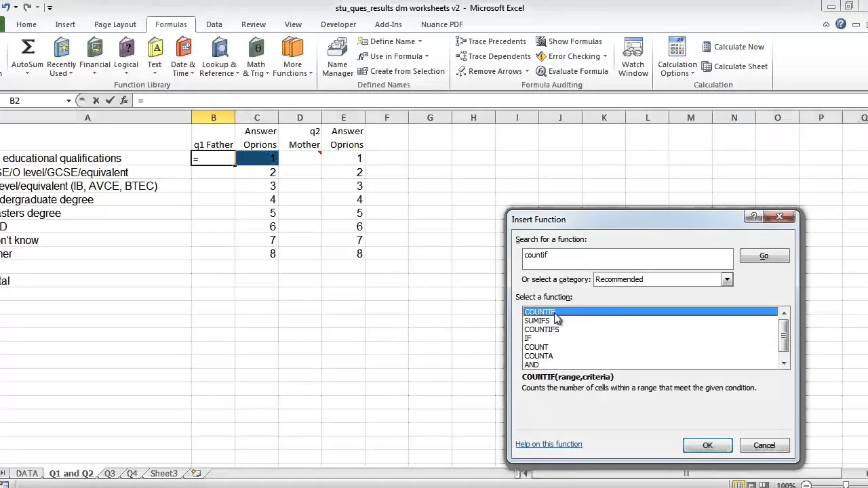Open Lookup & Reference functions
Screen dimensions: 868x488
tap(219, 57)
